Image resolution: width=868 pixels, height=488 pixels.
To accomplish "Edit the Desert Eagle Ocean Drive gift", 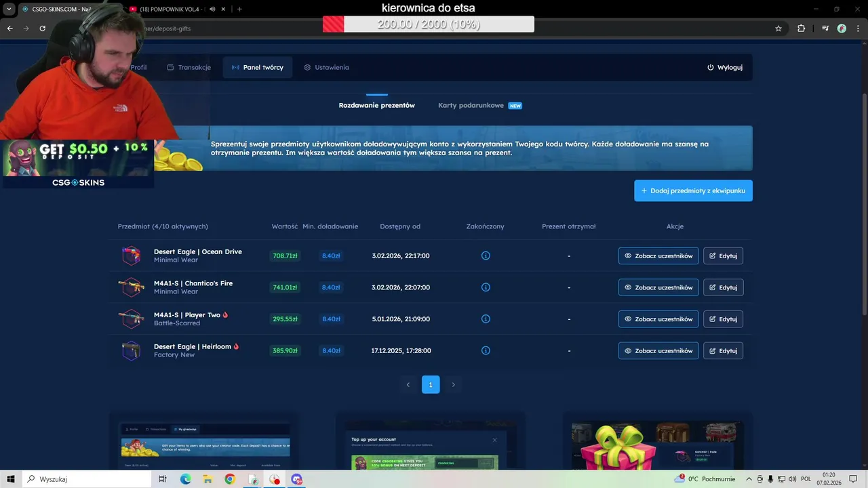I will tap(723, 256).
